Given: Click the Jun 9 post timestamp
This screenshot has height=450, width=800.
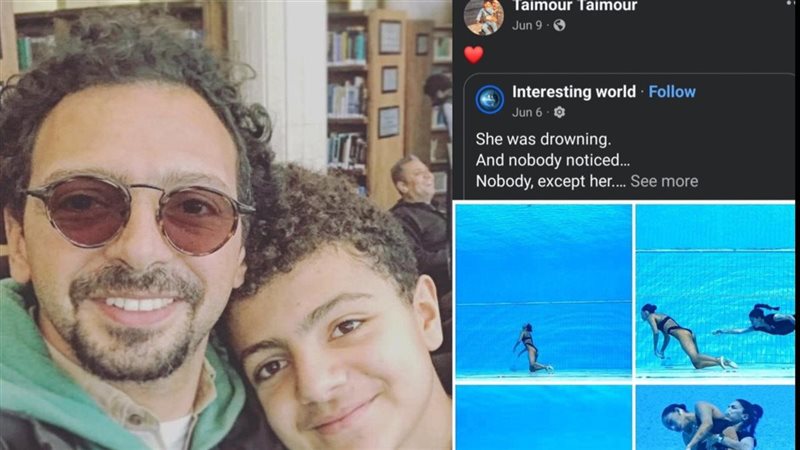Looking at the screenshot, I should click(527, 25).
